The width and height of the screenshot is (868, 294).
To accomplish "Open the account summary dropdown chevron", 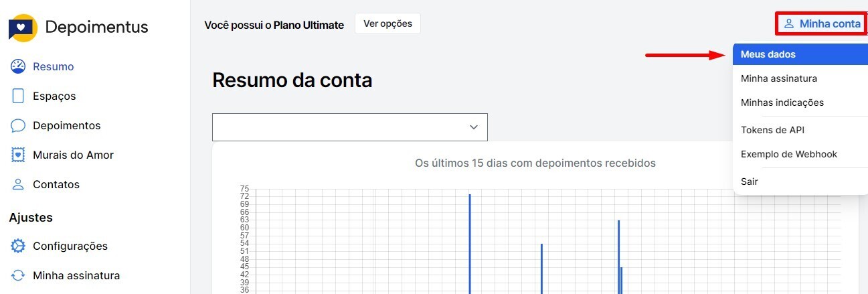I will [474, 127].
